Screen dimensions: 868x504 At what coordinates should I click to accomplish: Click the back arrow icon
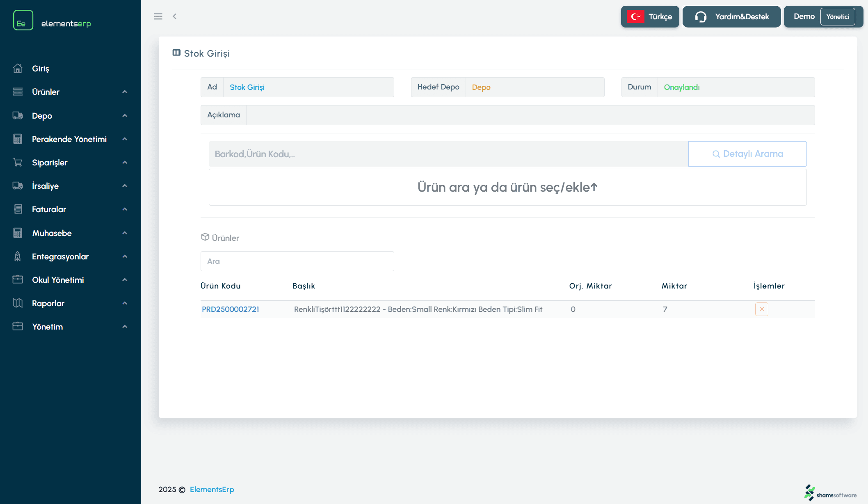[175, 16]
